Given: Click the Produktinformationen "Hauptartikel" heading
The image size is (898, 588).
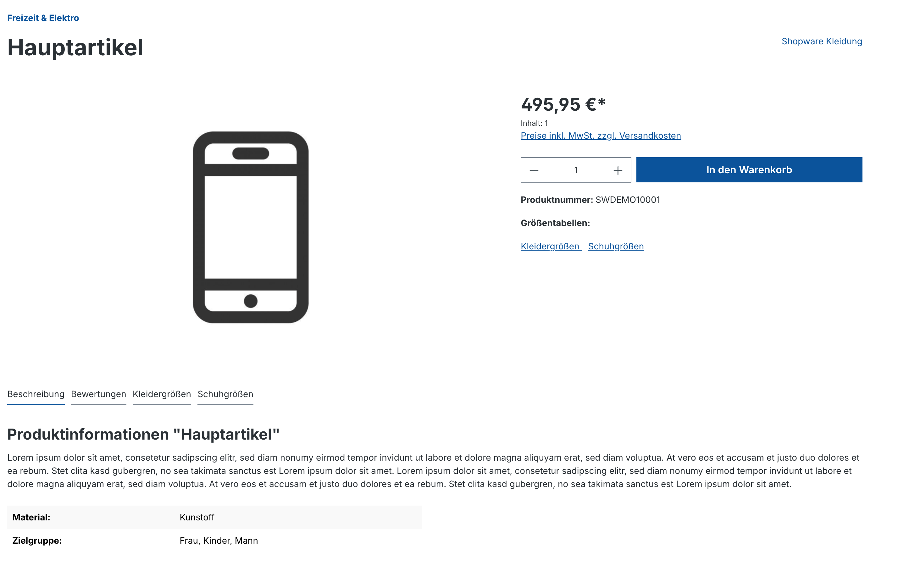Looking at the screenshot, I should click(x=143, y=434).
